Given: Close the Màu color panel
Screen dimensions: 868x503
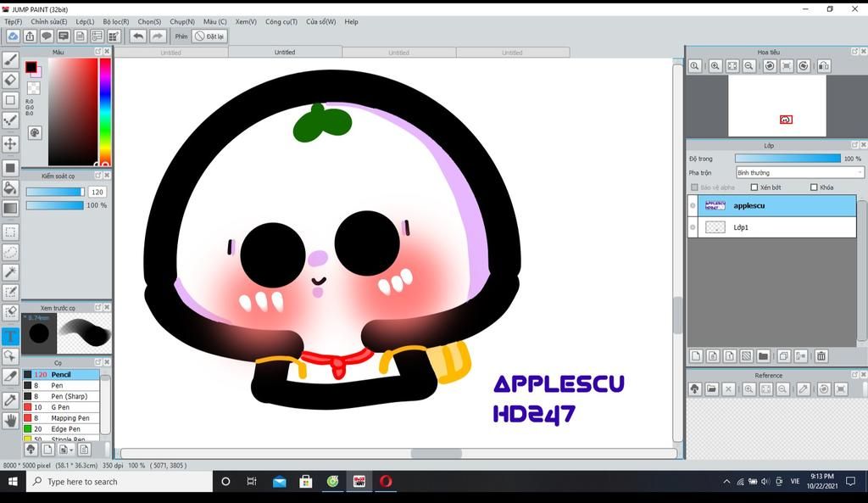Looking at the screenshot, I should pyautogui.click(x=107, y=52).
